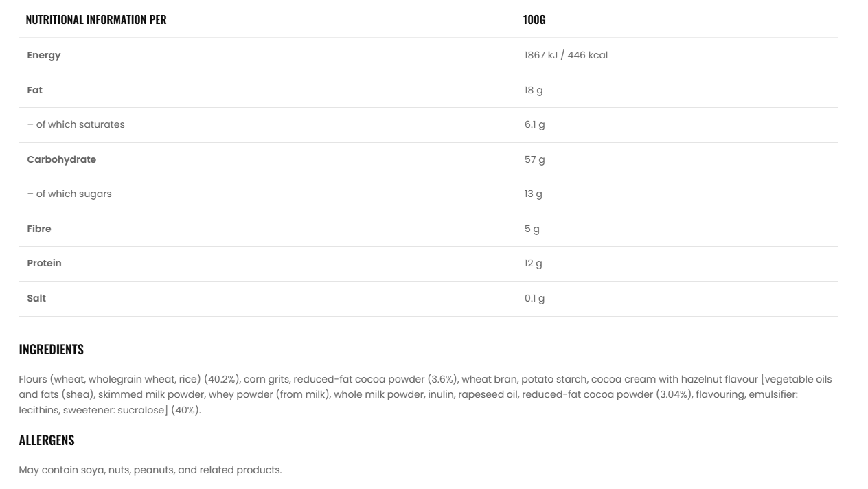The image size is (868, 489).
Task: Click the "of which saturates" label
Action: click(x=76, y=124)
